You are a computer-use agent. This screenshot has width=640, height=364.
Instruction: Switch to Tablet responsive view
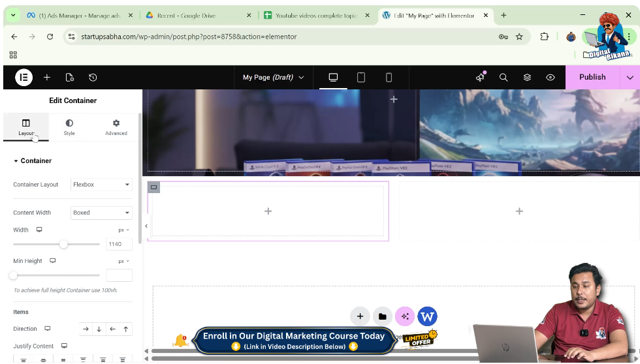coord(360,77)
